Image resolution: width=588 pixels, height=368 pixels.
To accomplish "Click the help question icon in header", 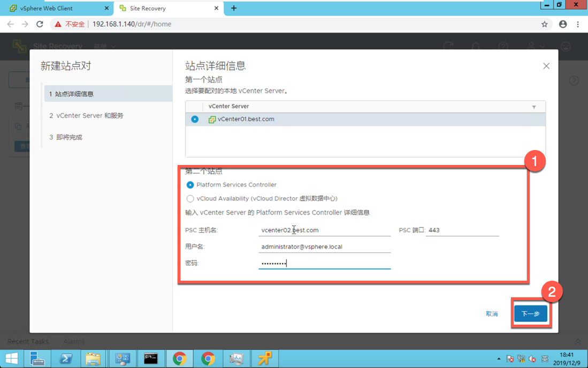I will 503,46.
